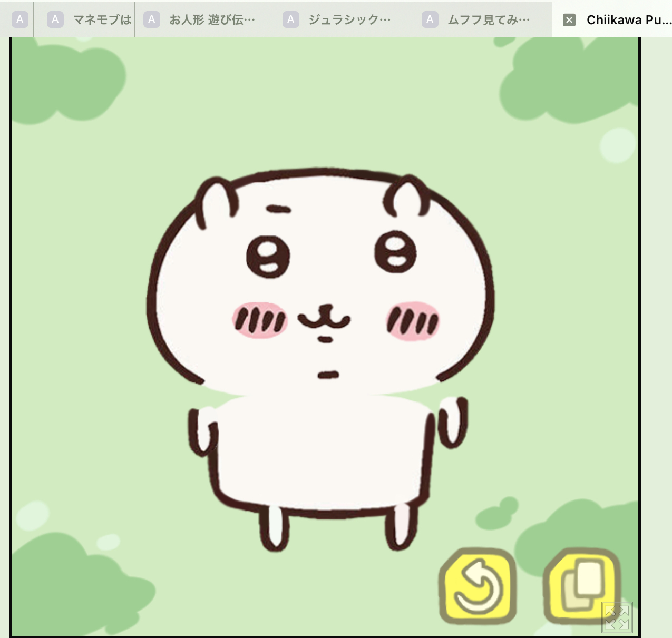Select the ジュラシック… tab
Image resolution: width=672 pixels, height=638 pixels.
click(349, 20)
